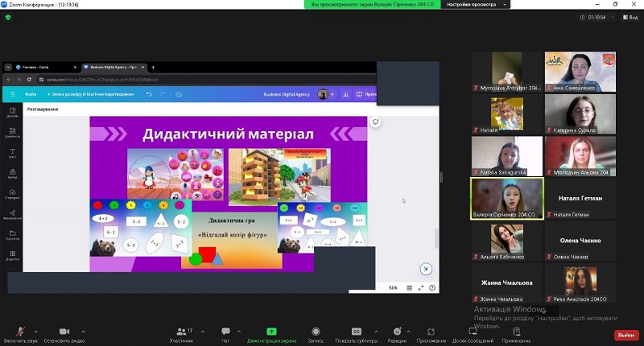644x346 pixels.
Task: Open the Примечания notes icon
Action: point(516,332)
